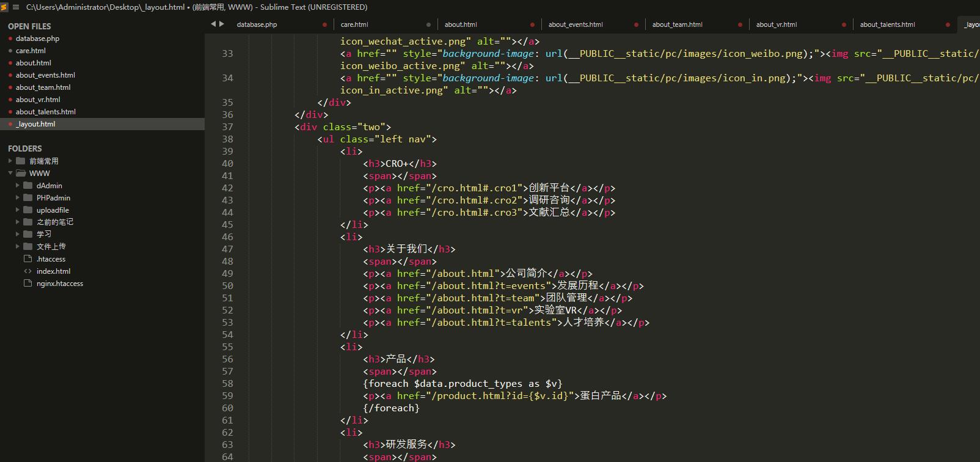Click the code icon beside index.html
The height and width of the screenshot is (462, 980).
pos(27,271)
